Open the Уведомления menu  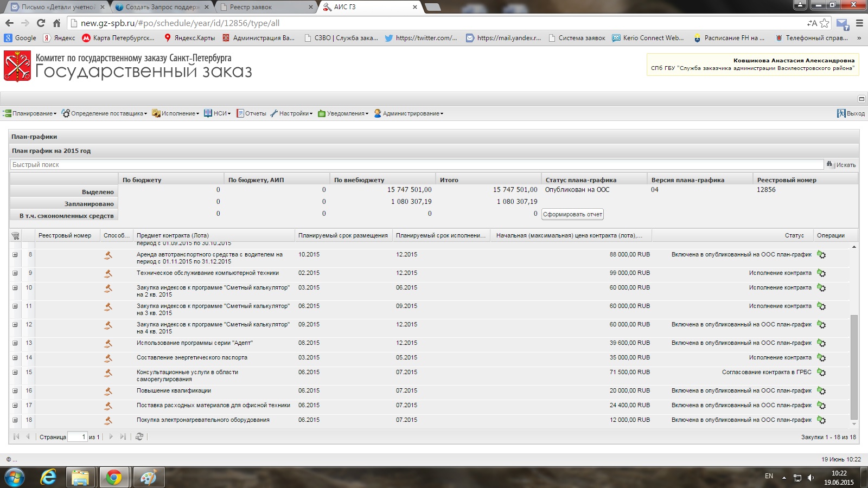[x=343, y=113]
